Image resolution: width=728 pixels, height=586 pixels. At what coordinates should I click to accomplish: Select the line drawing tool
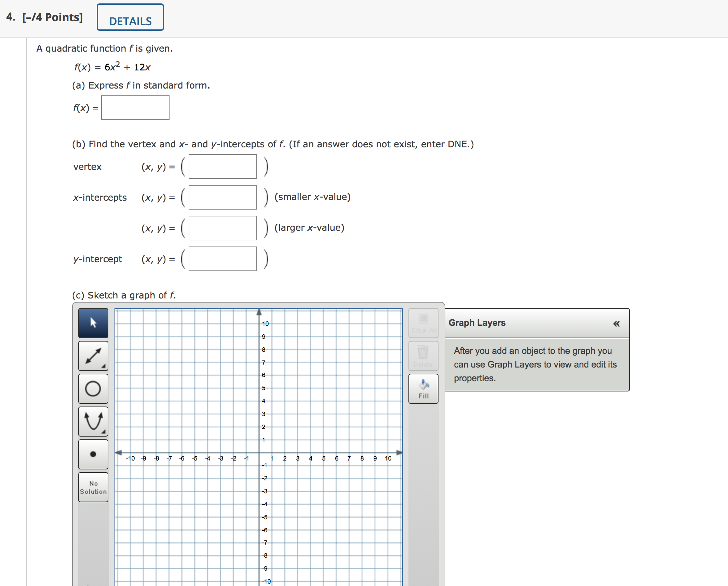(93, 356)
